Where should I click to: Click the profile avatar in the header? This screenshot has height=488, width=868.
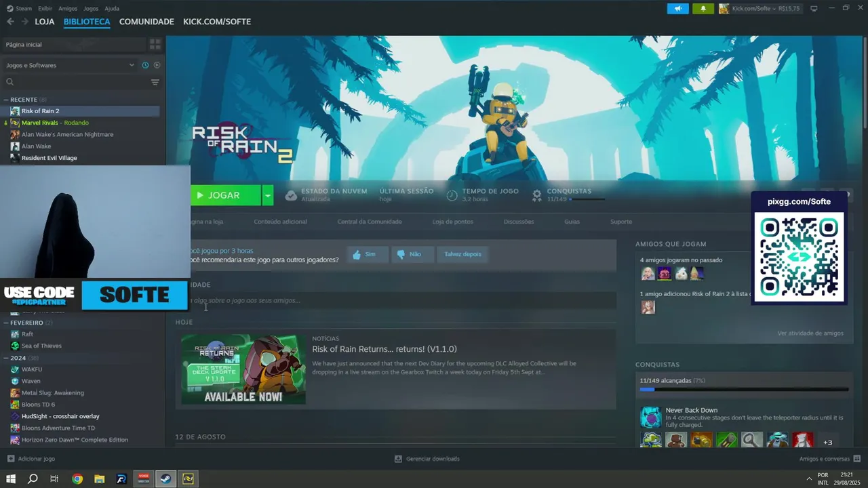pyautogui.click(x=724, y=9)
